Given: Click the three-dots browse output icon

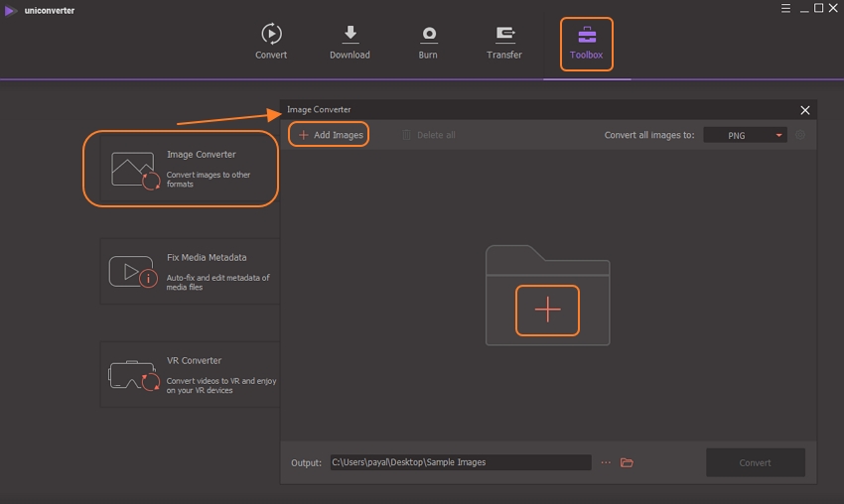Looking at the screenshot, I should tap(606, 462).
